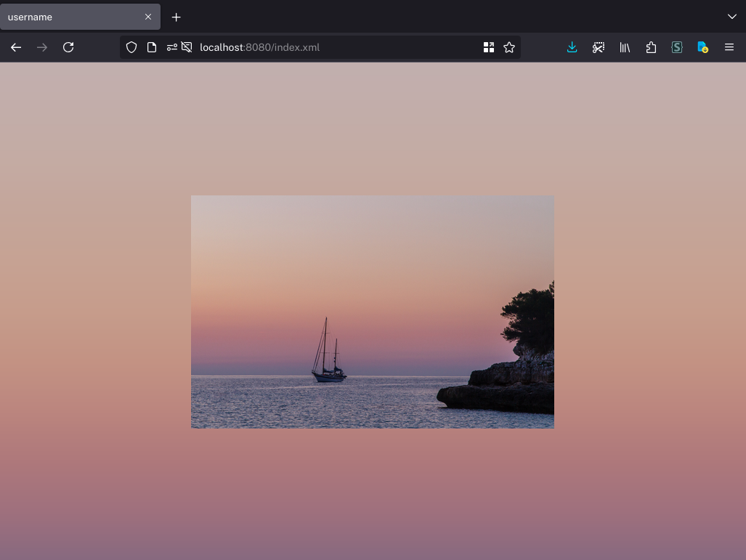Click the green S extension icon

click(677, 47)
